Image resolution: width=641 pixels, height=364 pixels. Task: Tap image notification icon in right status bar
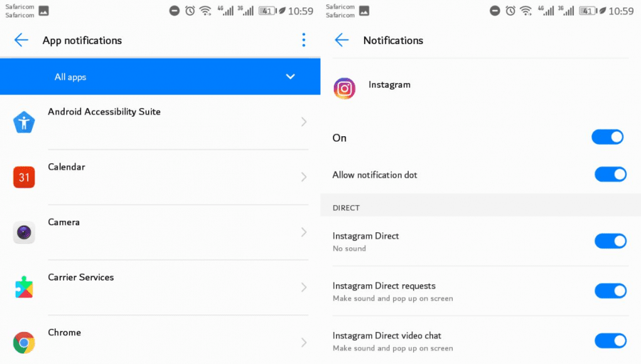(364, 11)
